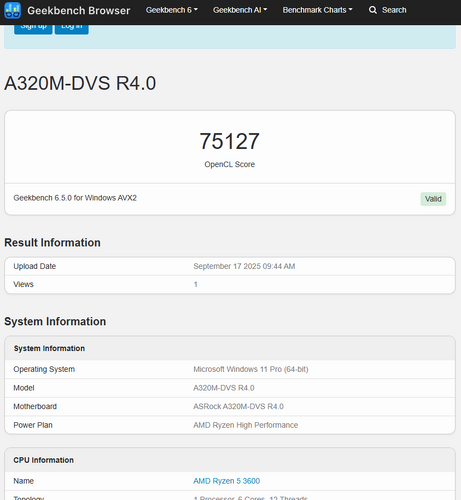The height and width of the screenshot is (500, 461).
Task: Click the Sign up button
Action: pyautogui.click(x=33, y=28)
